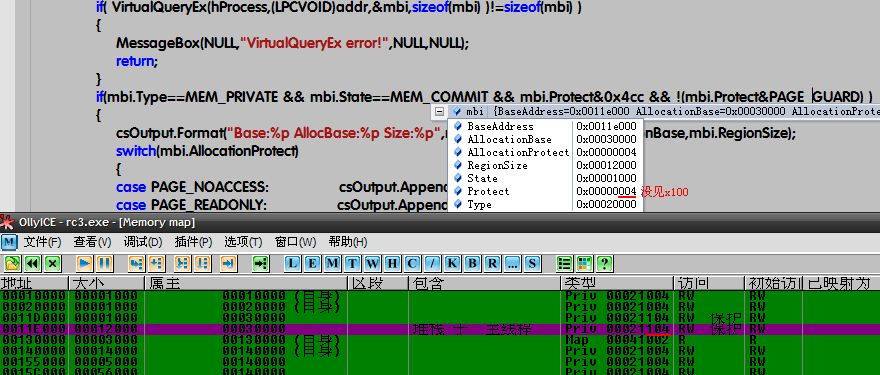Click the Type value 0x00020000
This screenshot has width=880, height=375.
[x=606, y=205]
